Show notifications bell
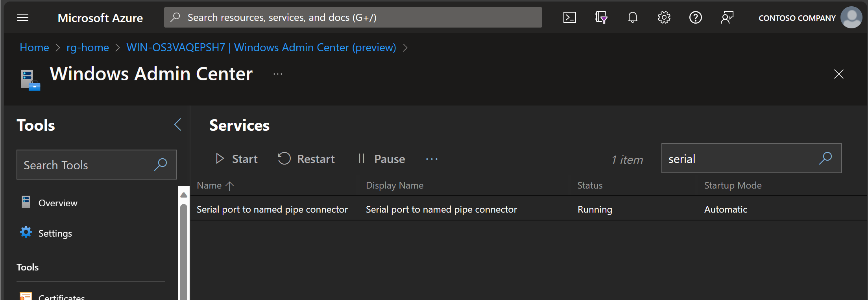 point(632,17)
